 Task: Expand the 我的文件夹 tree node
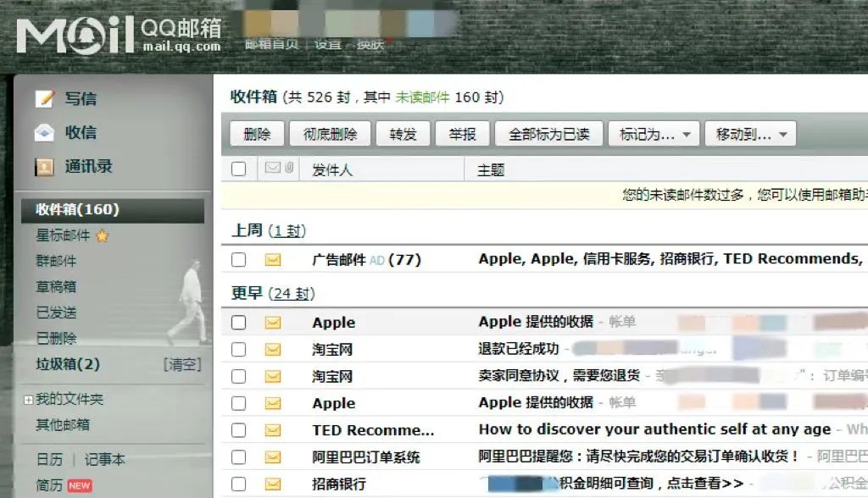[28, 400]
